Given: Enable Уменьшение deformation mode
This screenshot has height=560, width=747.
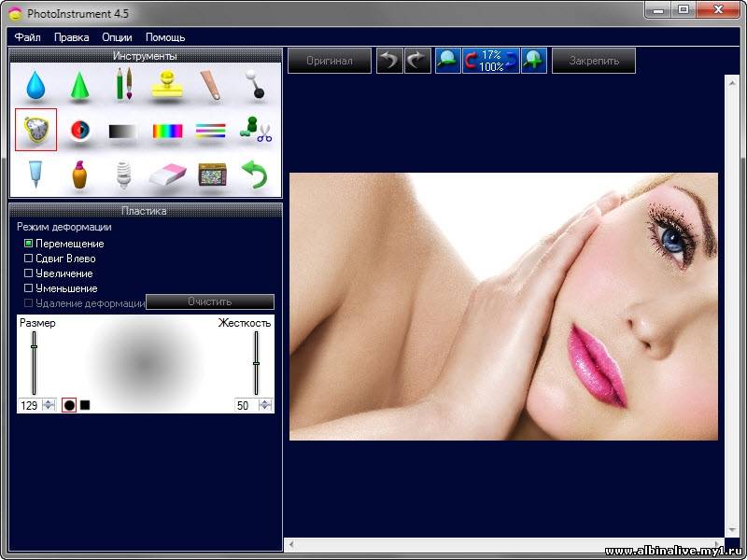Looking at the screenshot, I should (29, 288).
